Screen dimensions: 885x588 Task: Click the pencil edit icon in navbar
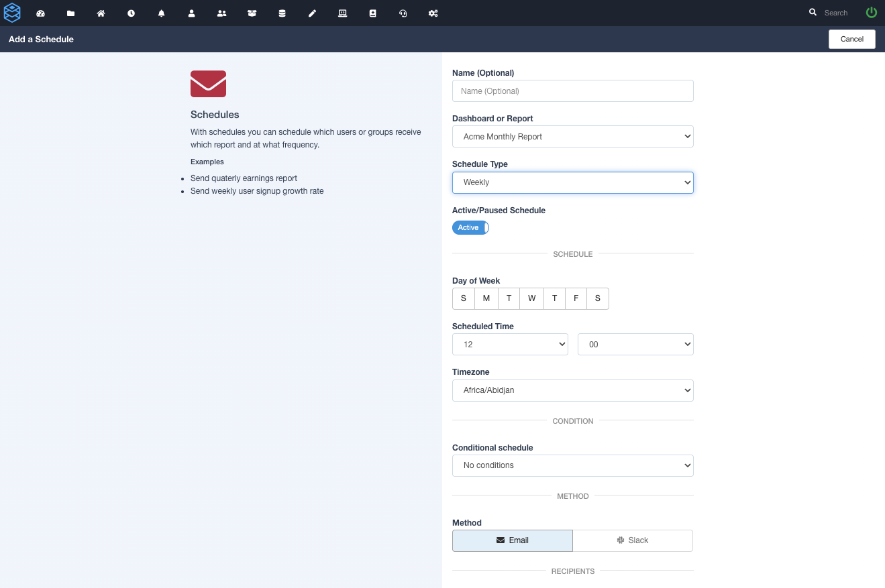click(312, 13)
